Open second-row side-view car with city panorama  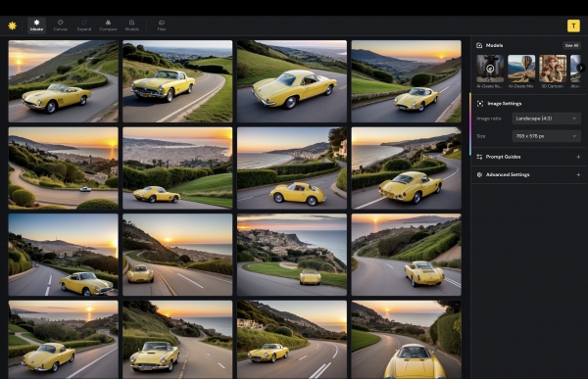point(177,167)
